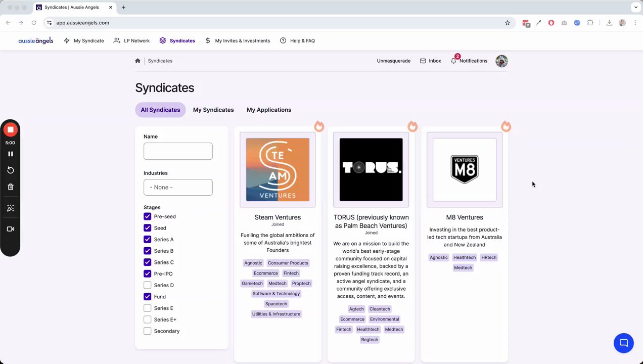Click the flame icon on TORUS card
Image resolution: width=643 pixels, height=364 pixels.
point(412,126)
